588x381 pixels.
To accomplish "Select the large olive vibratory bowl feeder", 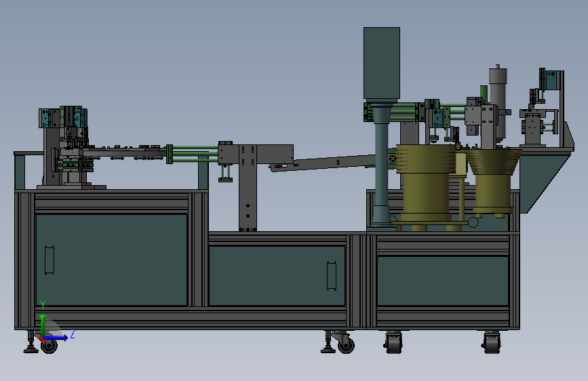I will click(426, 182).
